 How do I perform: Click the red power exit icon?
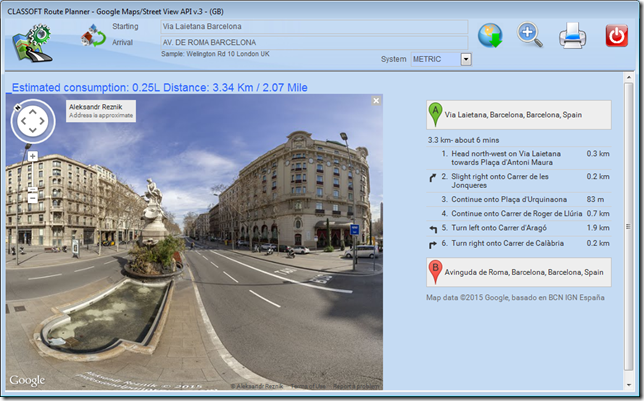616,36
